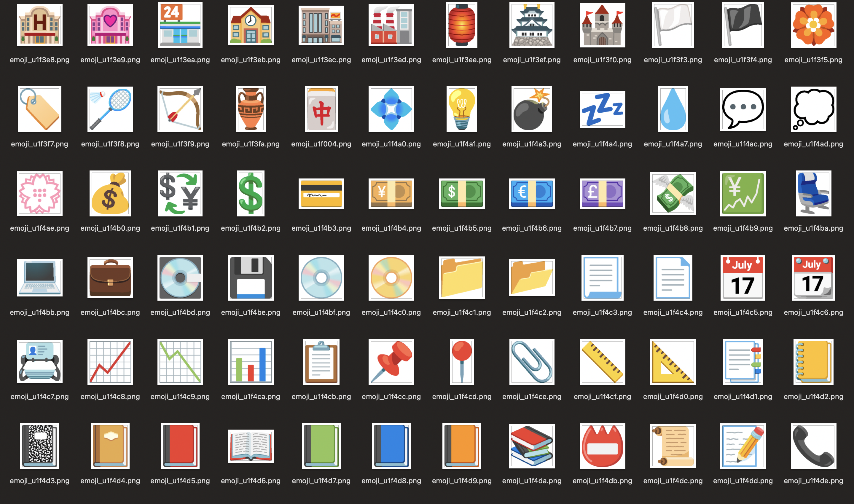Click the filename emoji_u1f4c5.png
The image size is (854, 504).
pyautogui.click(x=743, y=312)
